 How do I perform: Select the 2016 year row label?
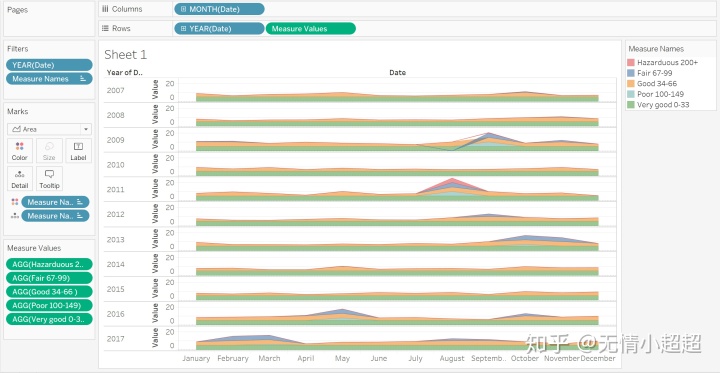point(115,314)
